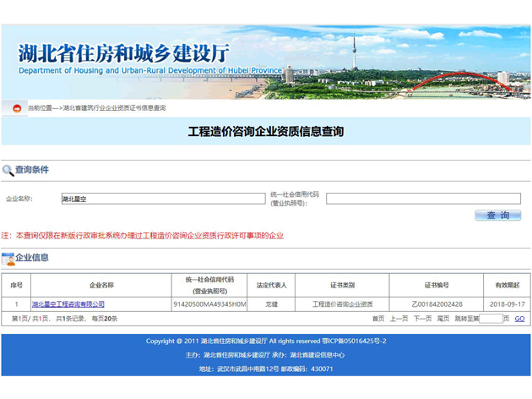Click the 企业信息 section icon

point(8,258)
